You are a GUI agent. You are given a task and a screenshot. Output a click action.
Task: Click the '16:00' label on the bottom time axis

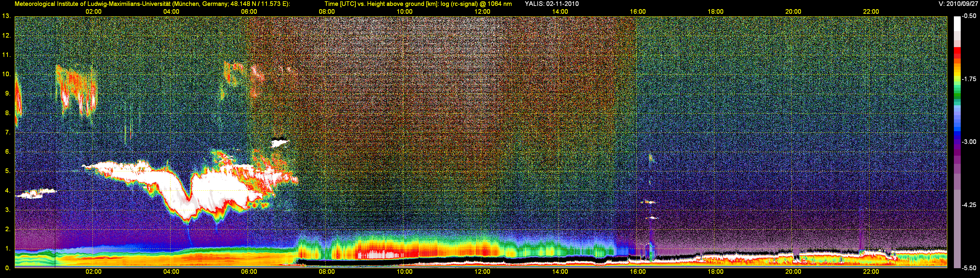pyautogui.click(x=638, y=272)
